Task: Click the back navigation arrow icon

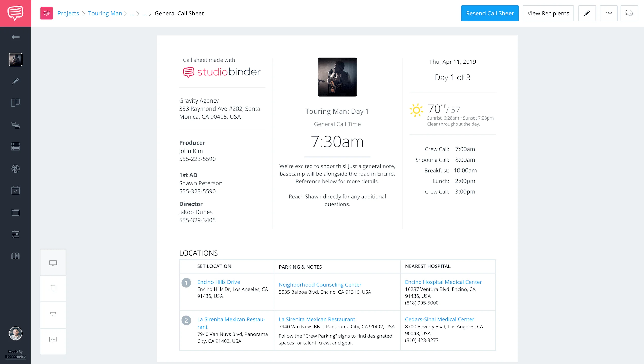Action: pos(15,37)
